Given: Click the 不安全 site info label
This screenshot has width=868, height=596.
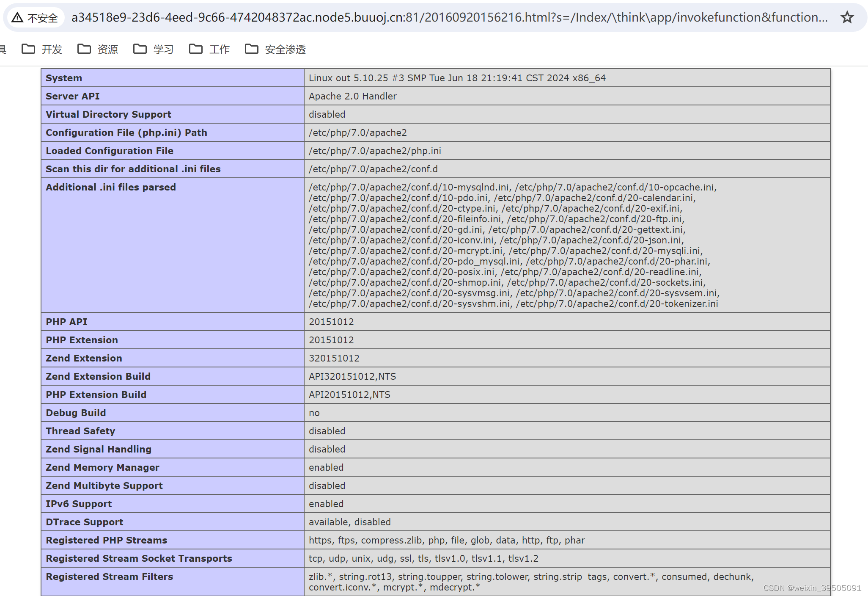Looking at the screenshot, I should click(42, 18).
